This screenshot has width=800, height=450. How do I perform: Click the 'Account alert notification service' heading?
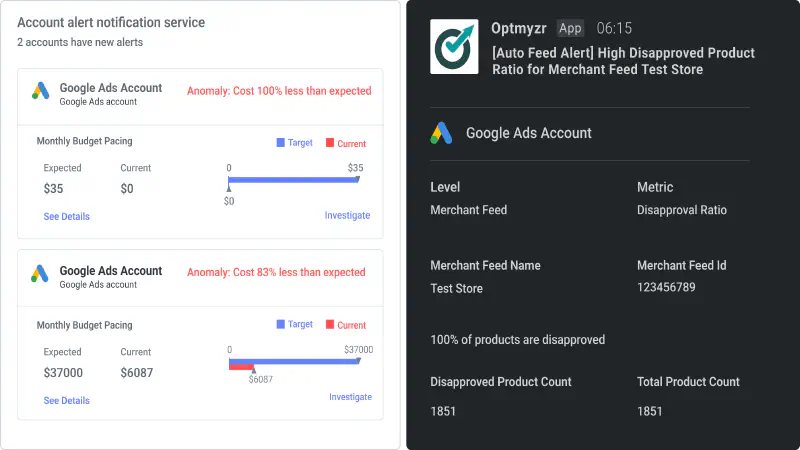tap(111, 22)
